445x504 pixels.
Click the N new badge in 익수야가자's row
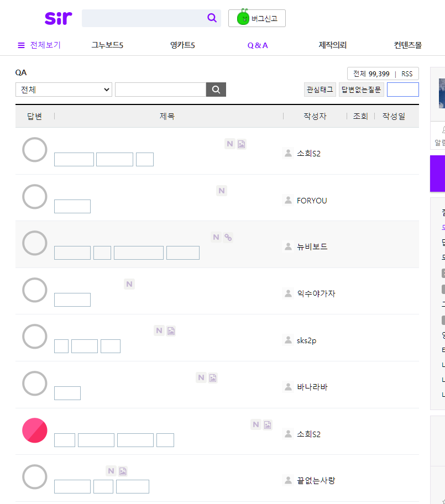point(129,284)
